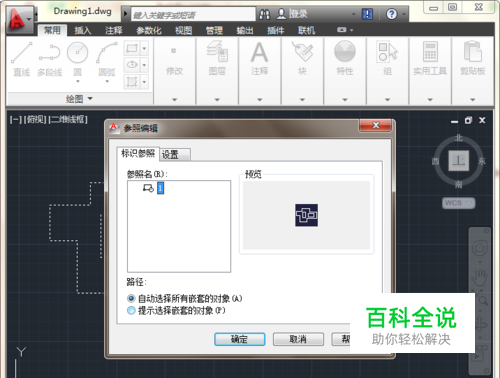This screenshot has height=378, width=500.
Task: Switch to the 注释 ribbon tab
Action: coord(114,31)
